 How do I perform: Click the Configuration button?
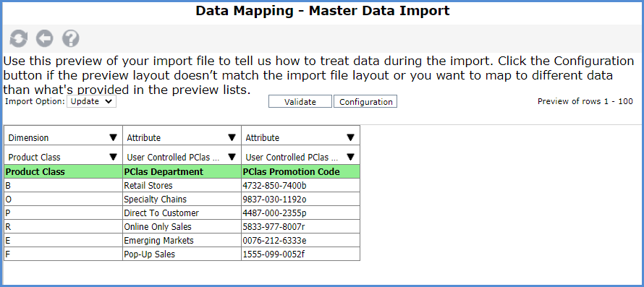365,101
